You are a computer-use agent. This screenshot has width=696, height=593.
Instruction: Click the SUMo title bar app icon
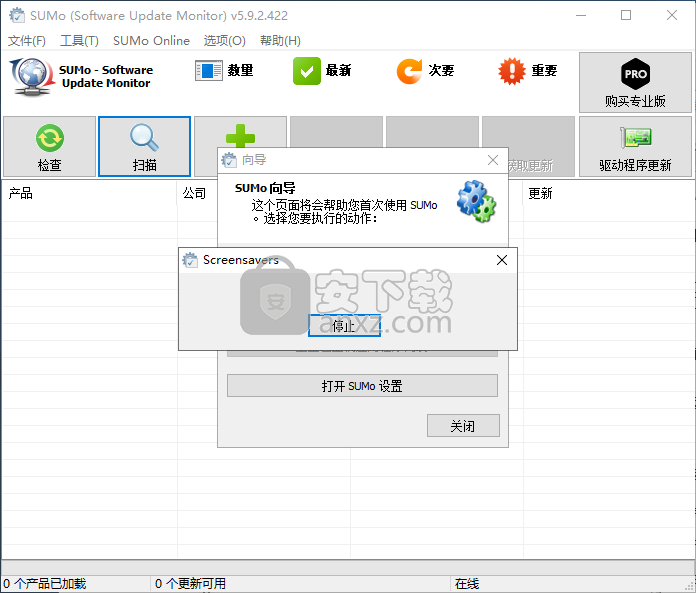(x=17, y=15)
